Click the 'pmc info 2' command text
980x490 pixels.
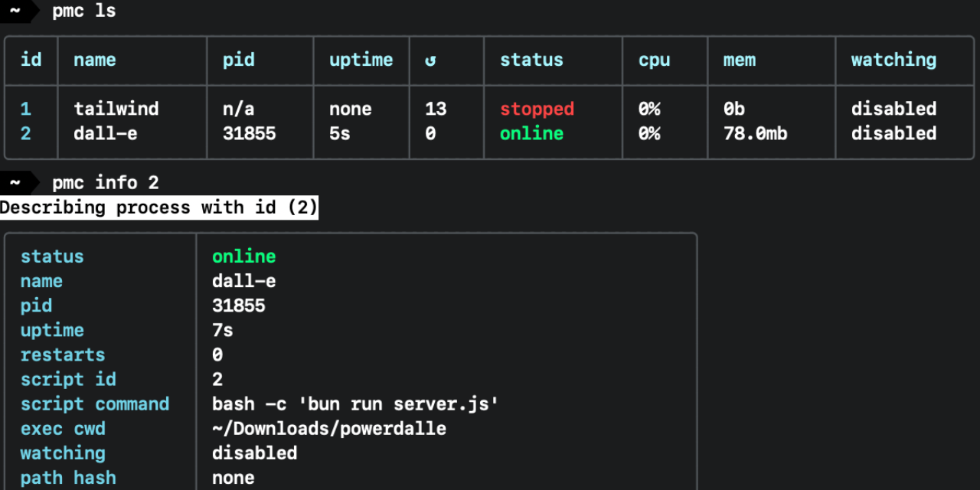(x=106, y=182)
